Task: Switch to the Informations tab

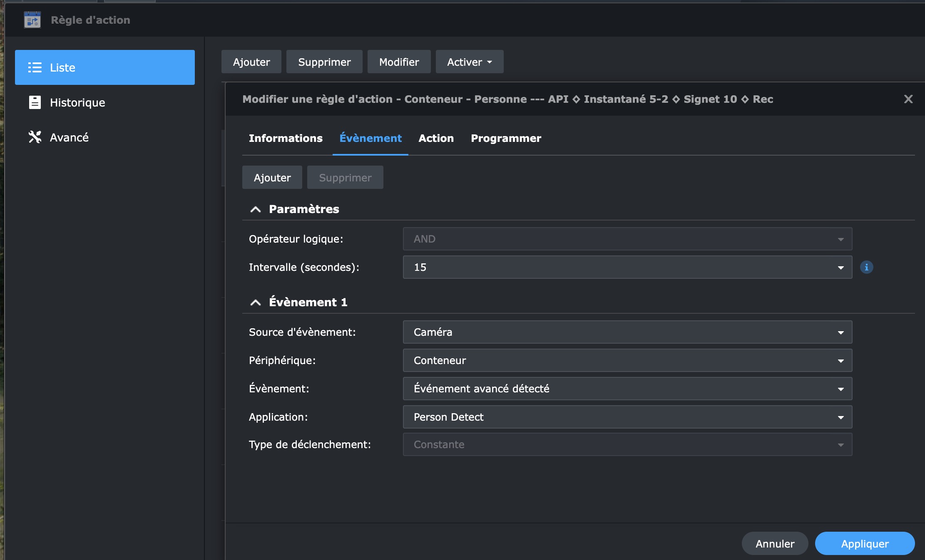Action: point(286,138)
